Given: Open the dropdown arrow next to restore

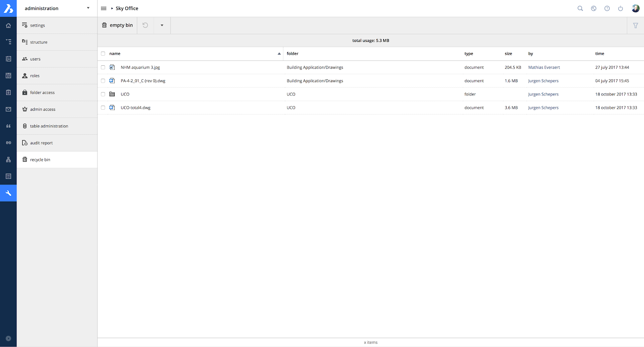Looking at the screenshot, I should (x=162, y=25).
